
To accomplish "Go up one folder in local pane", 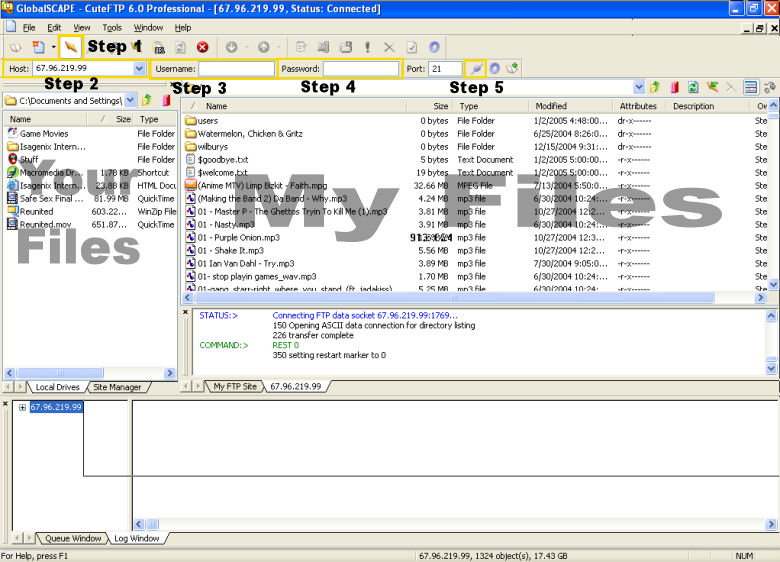I will tap(147, 100).
